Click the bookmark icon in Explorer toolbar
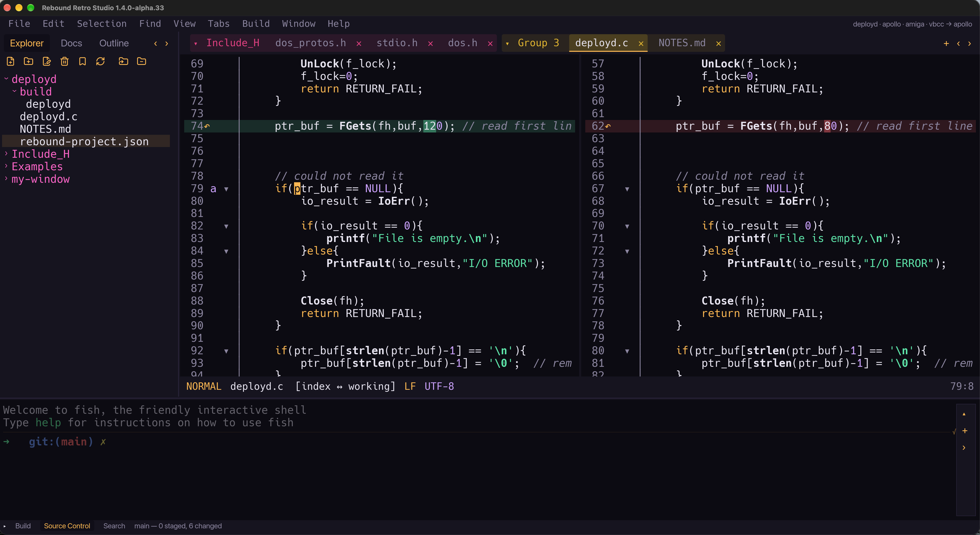 tap(83, 61)
